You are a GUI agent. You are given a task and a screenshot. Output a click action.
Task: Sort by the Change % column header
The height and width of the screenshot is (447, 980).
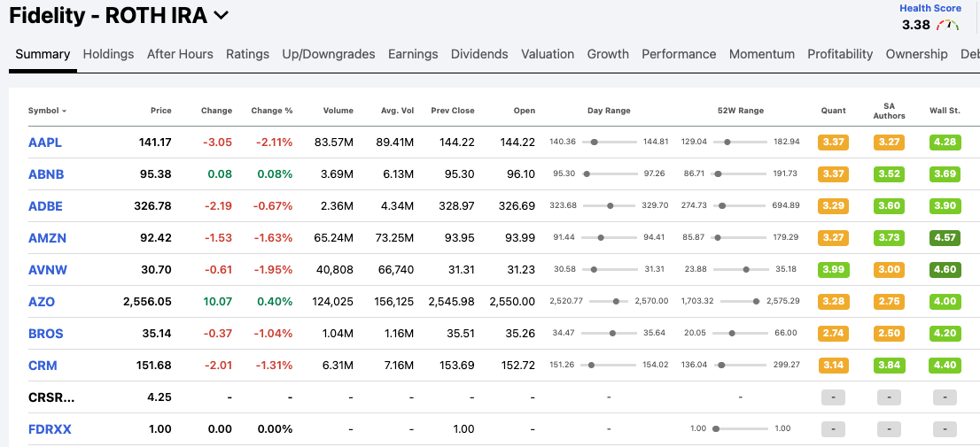272,111
